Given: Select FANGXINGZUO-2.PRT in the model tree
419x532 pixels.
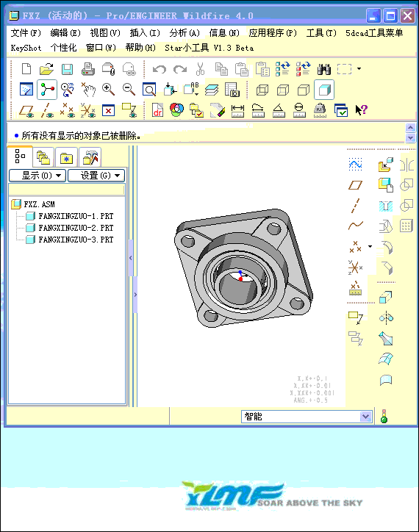Looking at the screenshot, I should (70, 228).
